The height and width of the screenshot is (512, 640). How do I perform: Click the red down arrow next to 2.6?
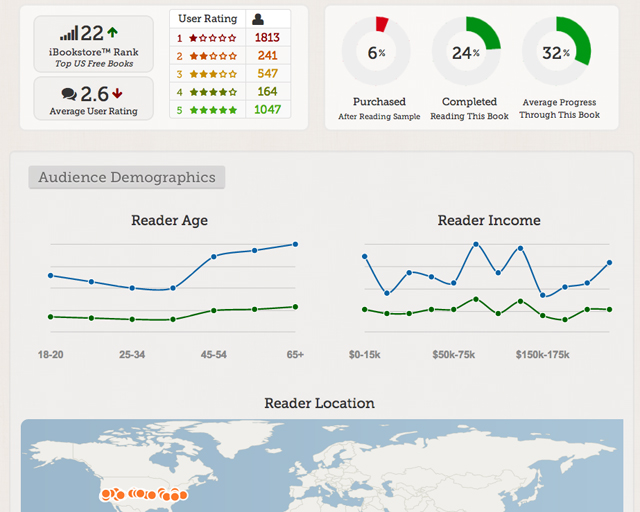tap(118, 94)
